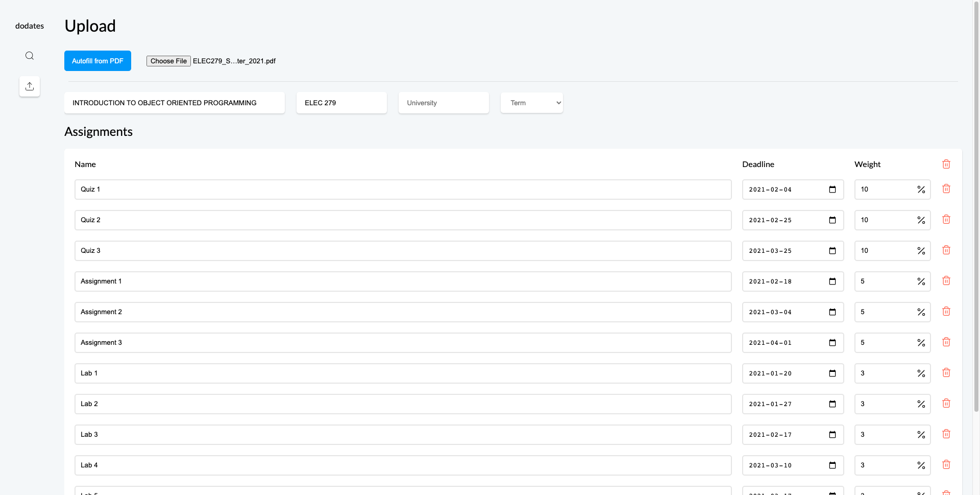This screenshot has height=495, width=980.
Task: Edit Assignment 3 weight value
Action: [893, 343]
